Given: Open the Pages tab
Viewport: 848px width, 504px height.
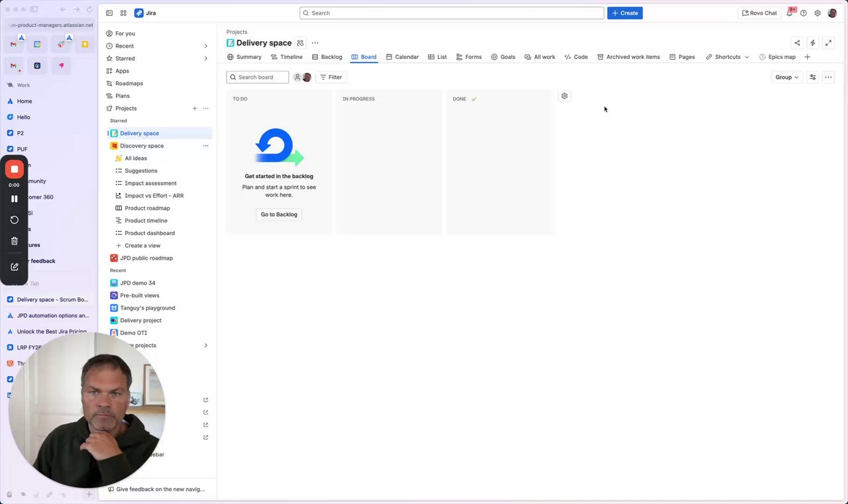Looking at the screenshot, I should (x=682, y=57).
